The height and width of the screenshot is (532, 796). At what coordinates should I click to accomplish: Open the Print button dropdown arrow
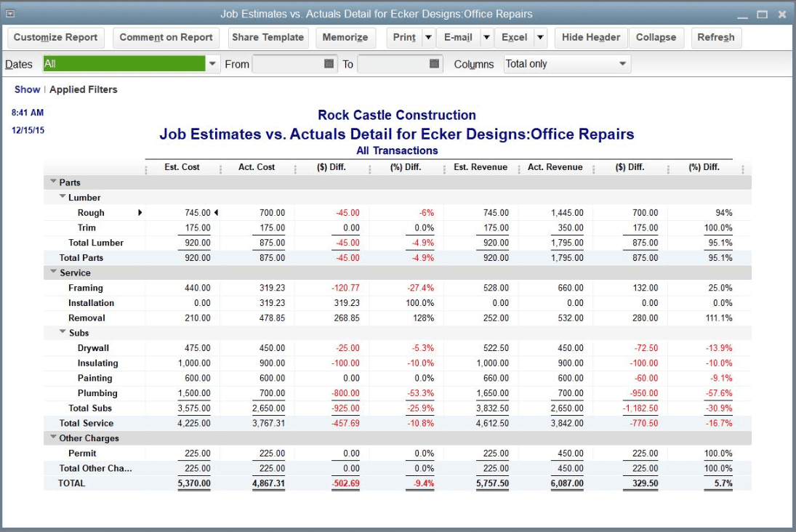[428, 38]
